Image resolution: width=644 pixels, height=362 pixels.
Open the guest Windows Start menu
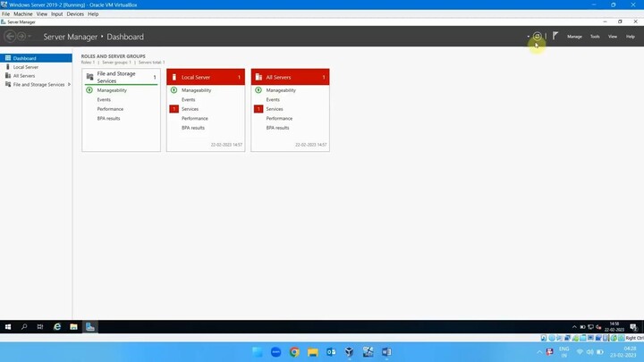(x=8, y=327)
